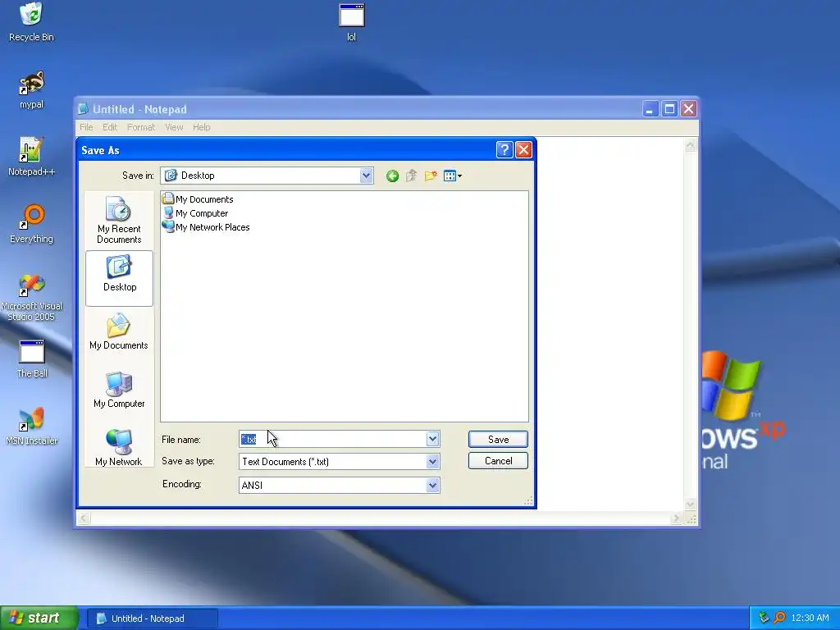Image resolution: width=840 pixels, height=630 pixels.
Task: Choose My Network in the places bar
Action: 119,448
